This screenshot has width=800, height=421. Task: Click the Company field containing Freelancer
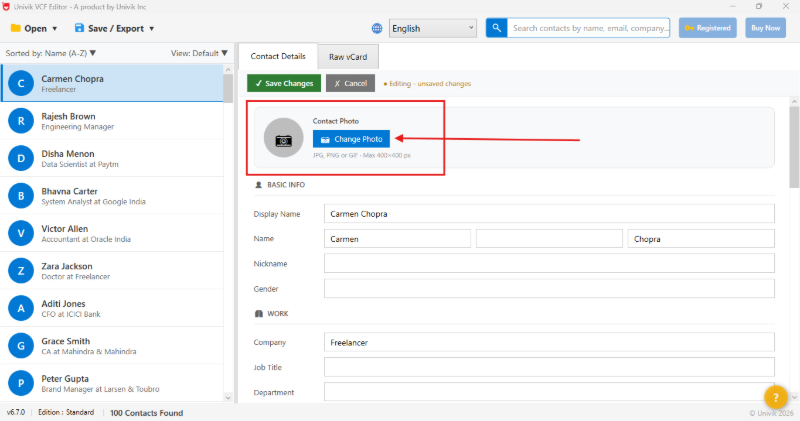coord(549,342)
